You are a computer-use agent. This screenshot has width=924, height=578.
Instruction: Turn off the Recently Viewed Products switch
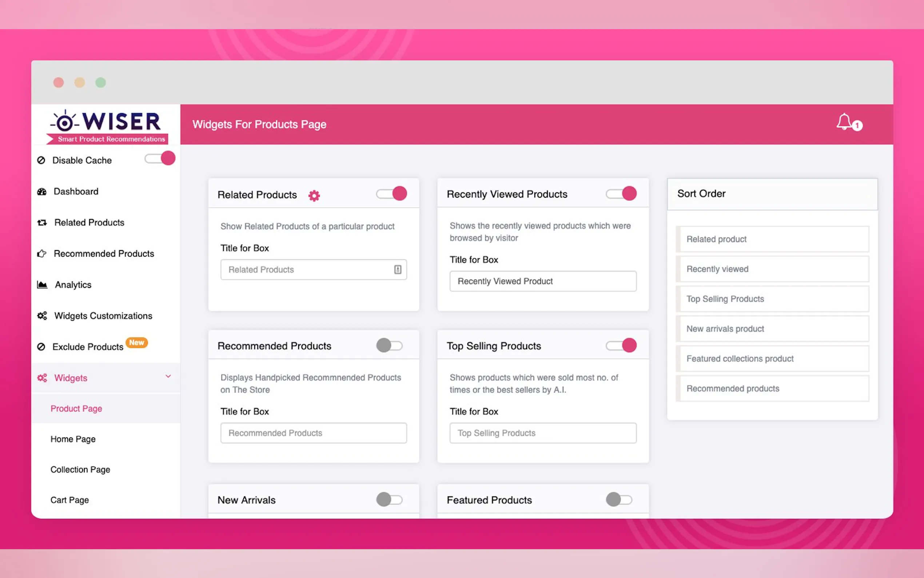pos(621,193)
